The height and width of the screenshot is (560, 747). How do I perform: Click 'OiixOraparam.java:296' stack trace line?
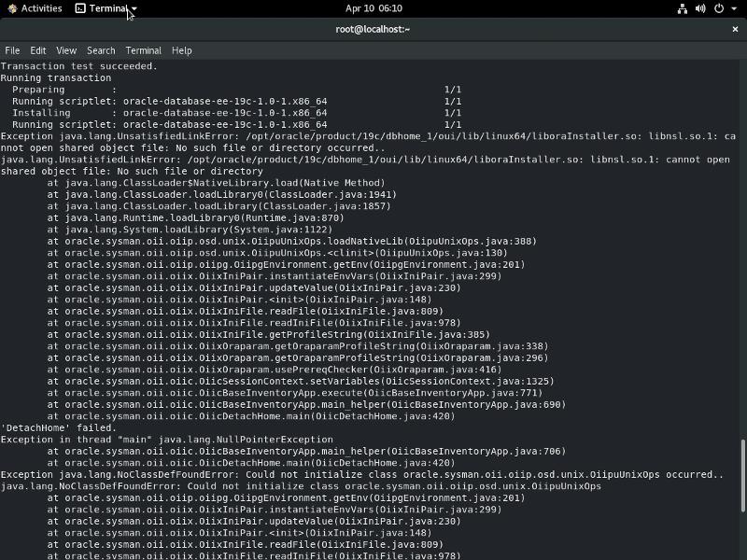[298, 357]
